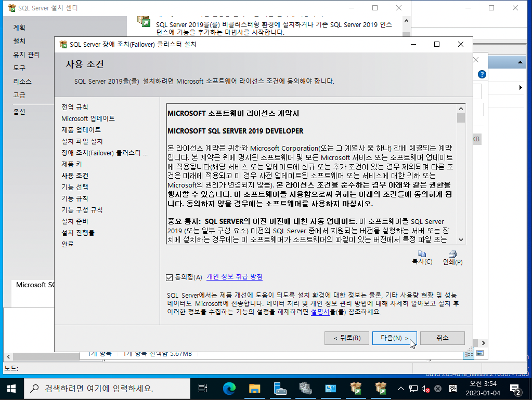Click horizontal scrollbar left arrow in background window
532x400 pixels.
[x=8, y=356]
